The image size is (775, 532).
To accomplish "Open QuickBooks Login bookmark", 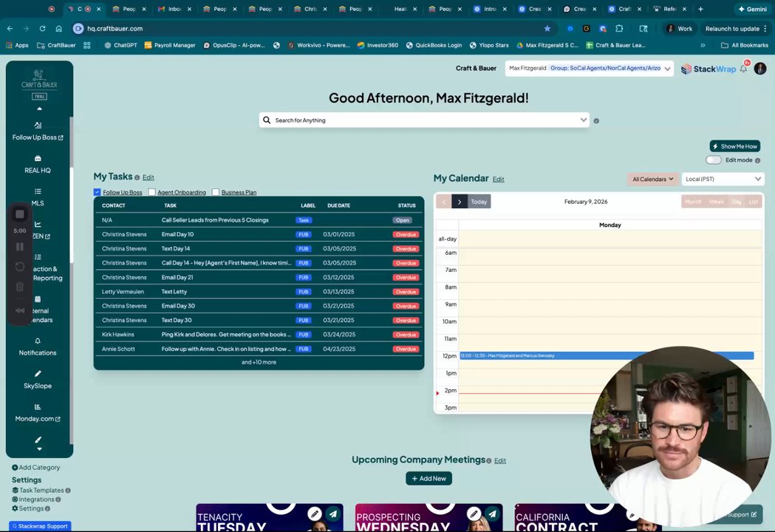I will coord(434,45).
